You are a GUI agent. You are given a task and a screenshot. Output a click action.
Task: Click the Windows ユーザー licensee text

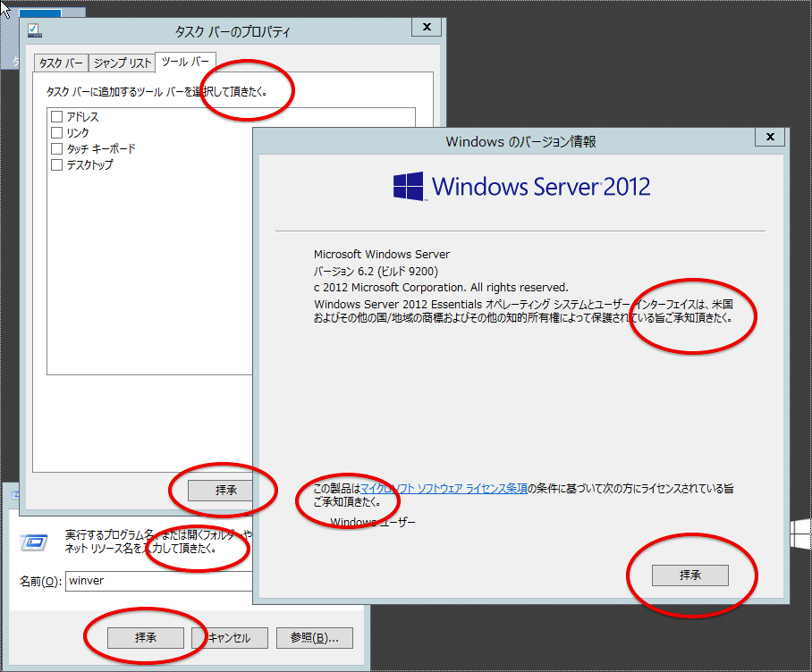[373, 522]
